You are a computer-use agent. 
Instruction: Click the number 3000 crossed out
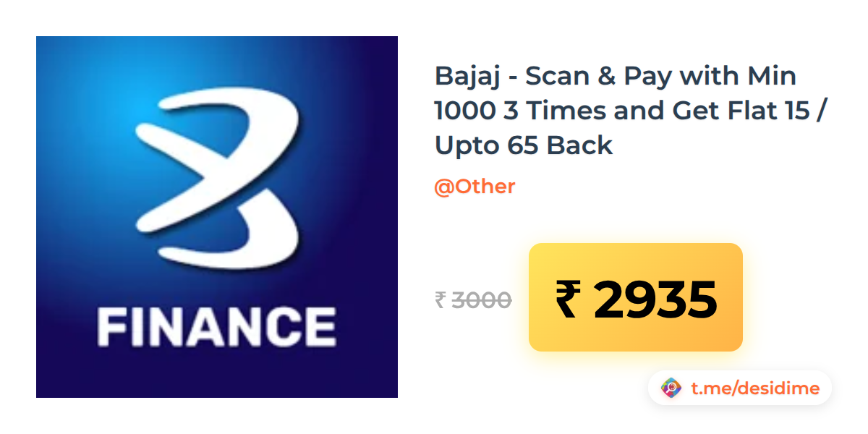coord(482,299)
